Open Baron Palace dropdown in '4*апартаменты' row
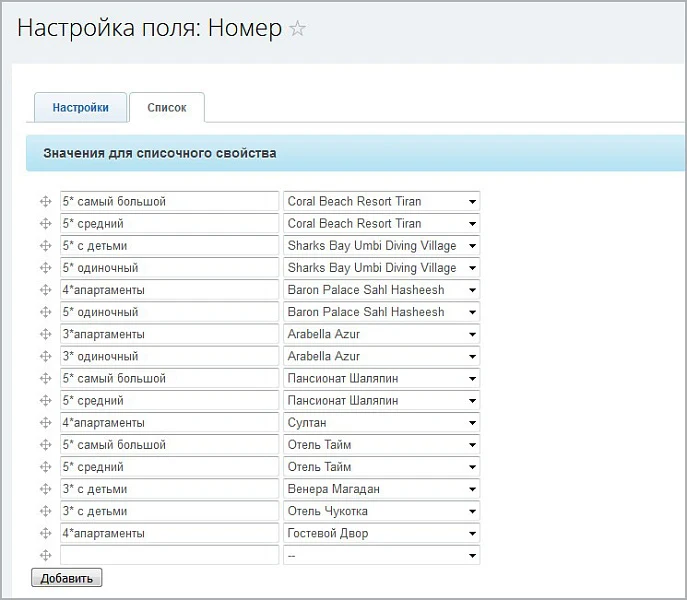The height and width of the screenshot is (600, 687). (382, 290)
